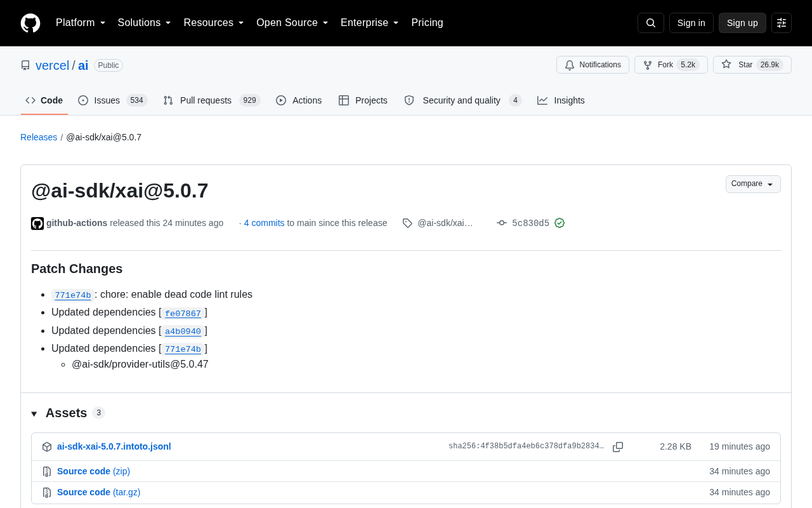Click the repository icon beside vercel
This screenshot has height=508, width=812.
point(25,65)
